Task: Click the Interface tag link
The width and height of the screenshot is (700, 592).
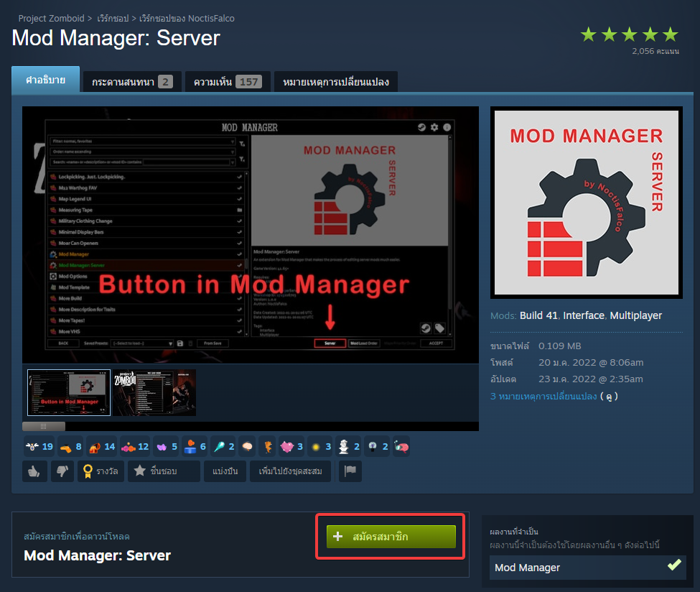Action: click(584, 315)
